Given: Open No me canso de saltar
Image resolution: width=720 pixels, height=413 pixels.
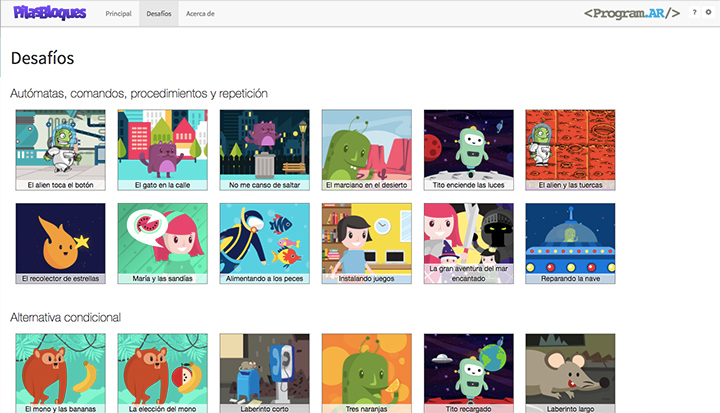Looking at the screenshot, I should tap(264, 149).
